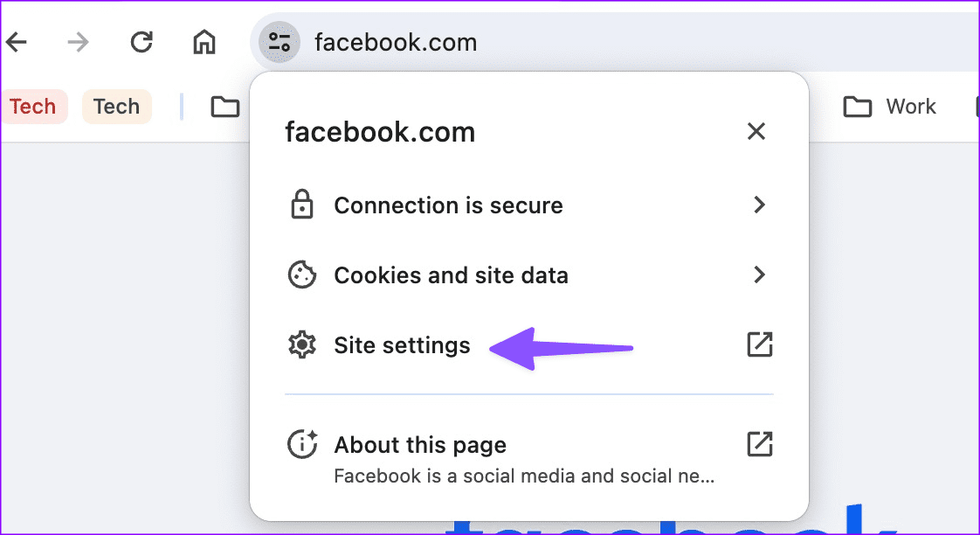The width and height of the screenshot is (980, 535).
Task: Click the gear icon beside Site settings
Action: coord(301,344)
